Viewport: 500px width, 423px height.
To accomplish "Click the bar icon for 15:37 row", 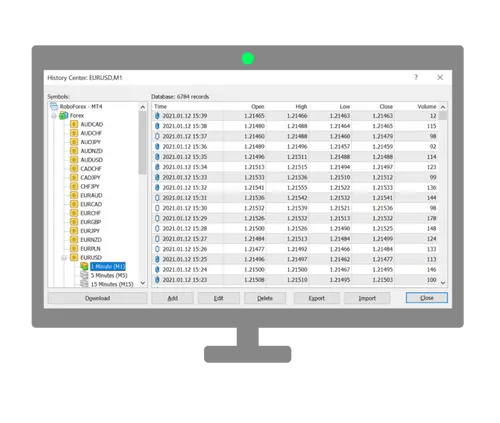I will tap(157, 136).
